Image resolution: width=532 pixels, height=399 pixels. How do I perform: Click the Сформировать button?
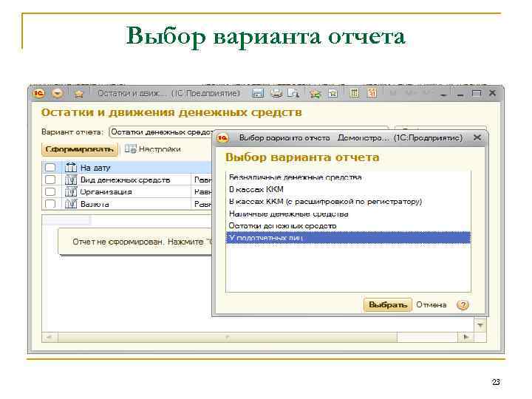[x=80, y=149]
